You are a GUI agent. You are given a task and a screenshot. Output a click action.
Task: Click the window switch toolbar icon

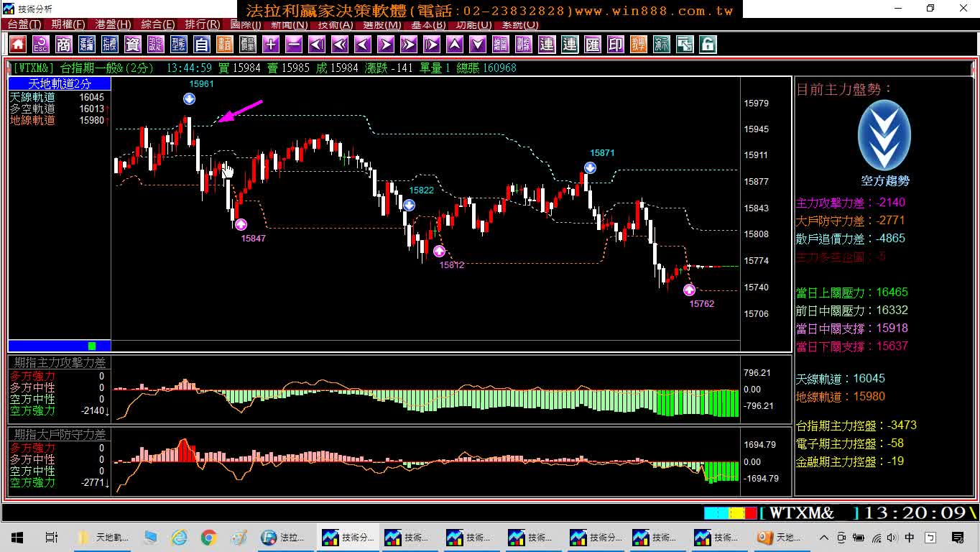pyautogui.click(x=684, y=45)
